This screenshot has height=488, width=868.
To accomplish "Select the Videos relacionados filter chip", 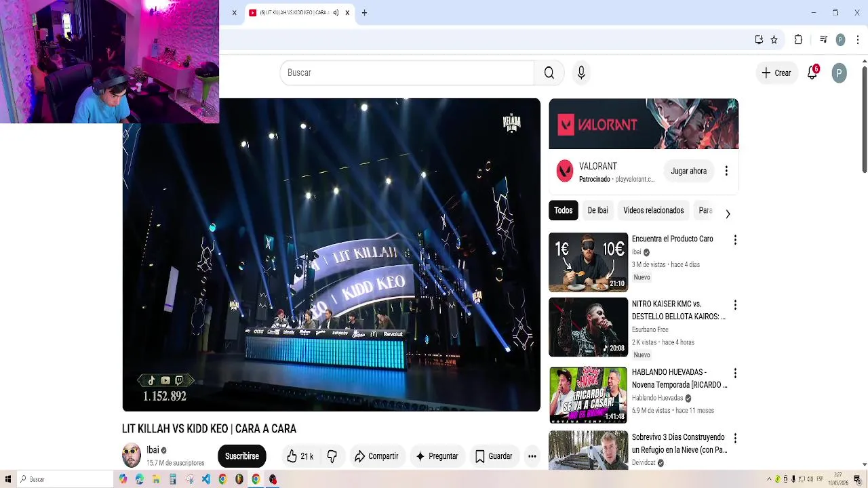I will point(654,210).
